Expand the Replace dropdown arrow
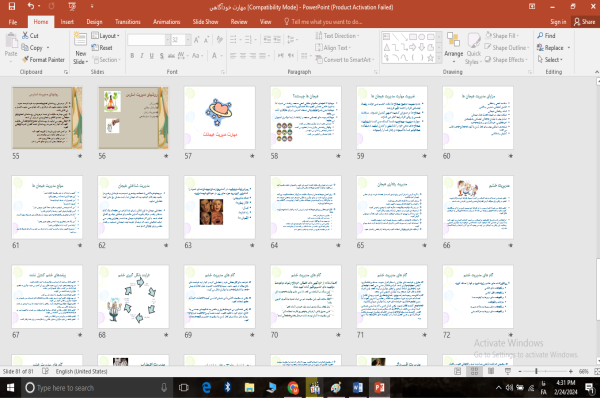 click(568, 47)
